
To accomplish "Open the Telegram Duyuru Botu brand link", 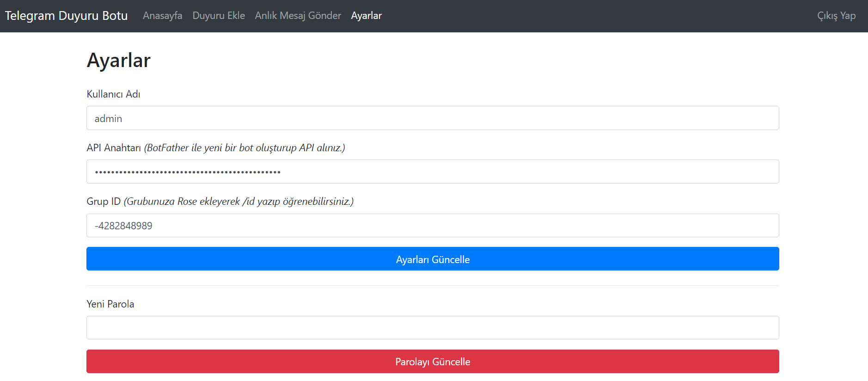I will point(66,16).
